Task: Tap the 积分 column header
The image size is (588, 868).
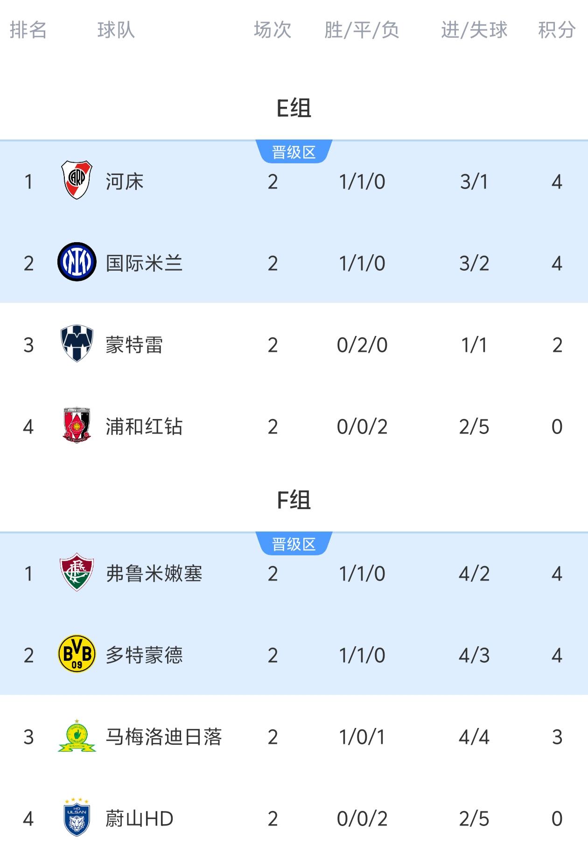Action: [x=557, y=30]
